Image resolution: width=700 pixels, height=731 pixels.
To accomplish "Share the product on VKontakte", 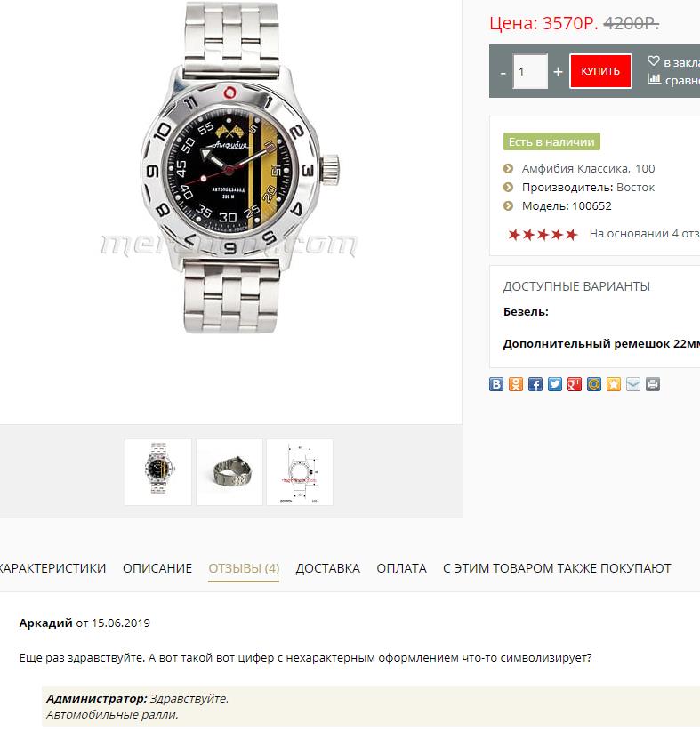I will pos(496,384).
